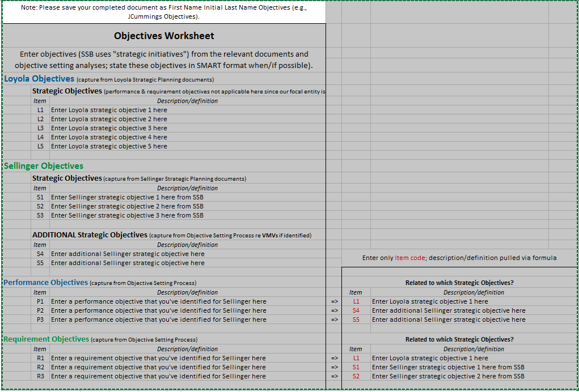Image resolution: width=579 pixels, height=392 pixels.
Task: Click black item code S4 under ADDITIONAL objectives
Action: click(40, 254)
